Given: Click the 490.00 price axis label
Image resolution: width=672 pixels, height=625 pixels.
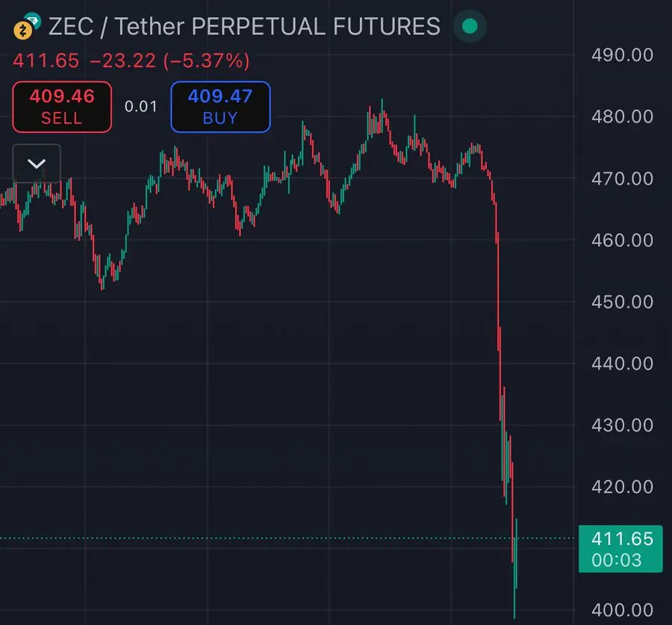Looking at the screenshot, I should (x=622, y=55).
